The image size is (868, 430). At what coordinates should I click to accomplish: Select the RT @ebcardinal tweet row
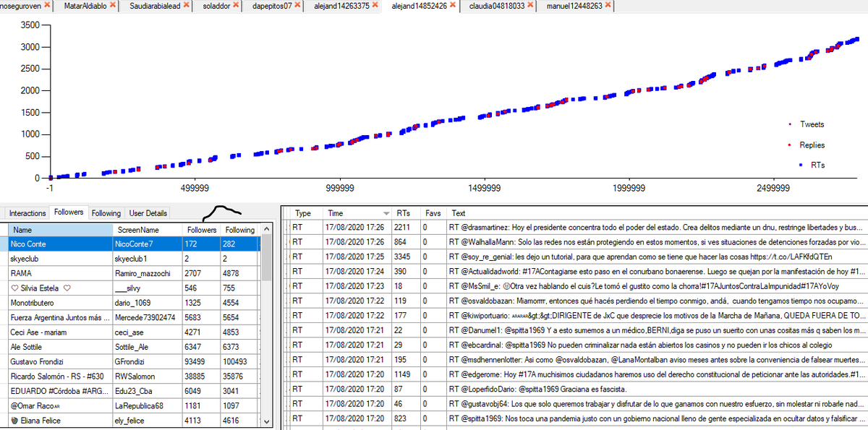579,345
